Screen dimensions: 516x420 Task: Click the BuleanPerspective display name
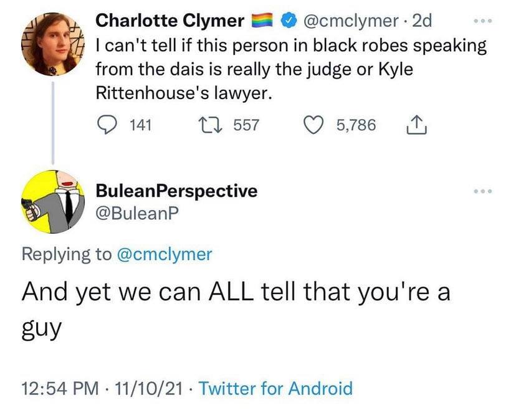(x=176, y=191)
